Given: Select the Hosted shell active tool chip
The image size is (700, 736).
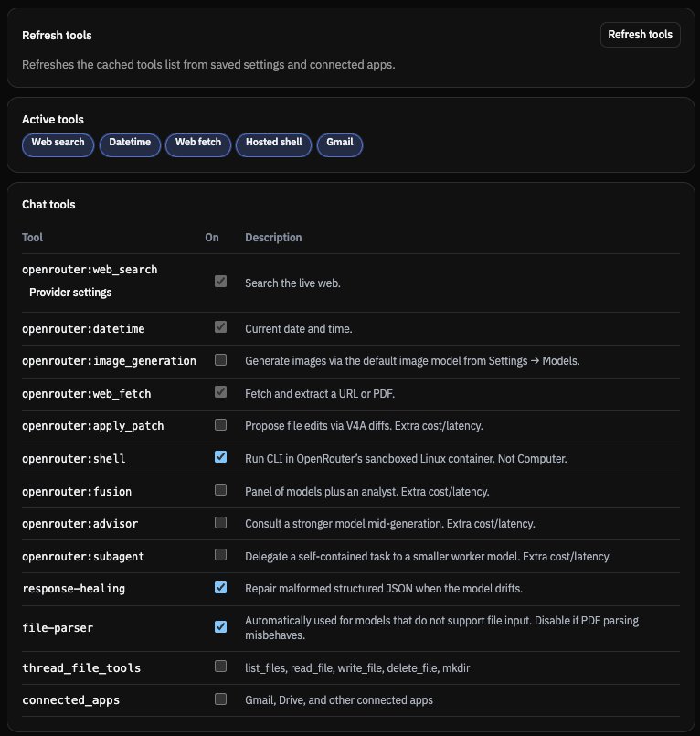Looking at the screenshot, I should 273,144.
